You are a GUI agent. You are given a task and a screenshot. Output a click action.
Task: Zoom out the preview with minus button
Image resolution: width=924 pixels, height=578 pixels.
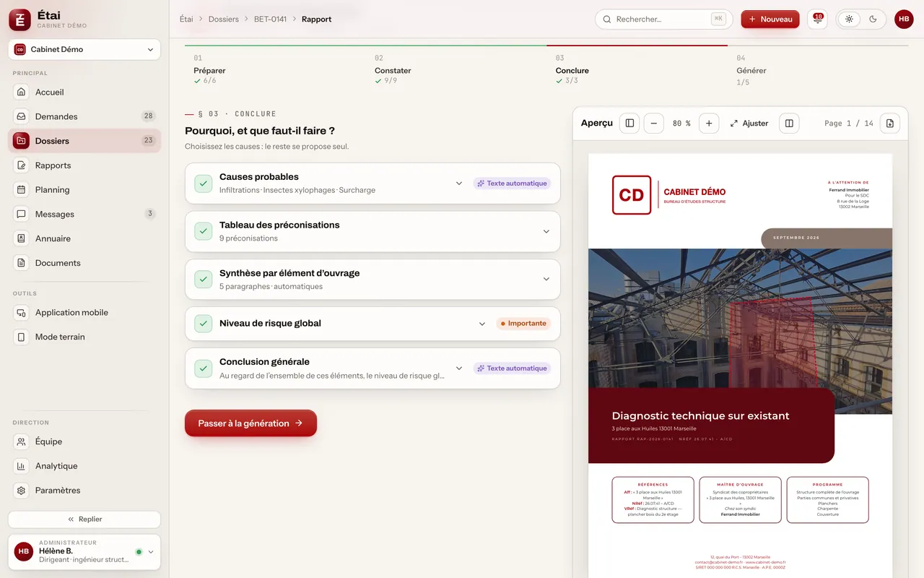[x=653, y=124]
